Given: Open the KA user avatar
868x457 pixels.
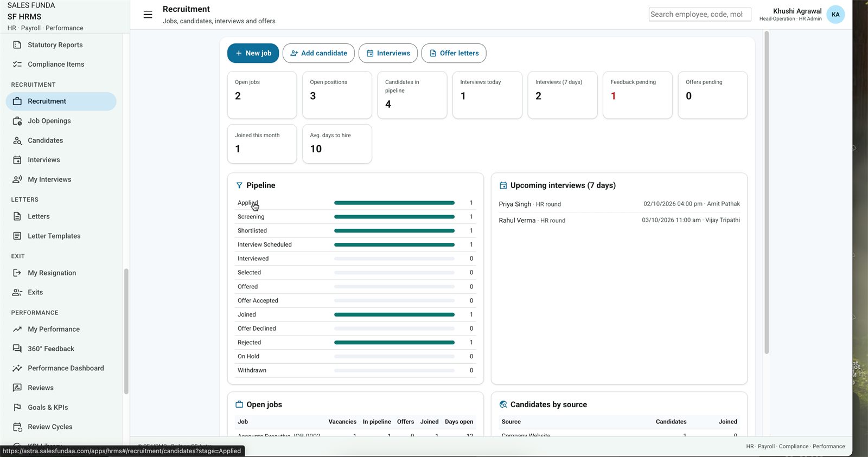Looking at the screenshot, I should (x=835, y=15).
